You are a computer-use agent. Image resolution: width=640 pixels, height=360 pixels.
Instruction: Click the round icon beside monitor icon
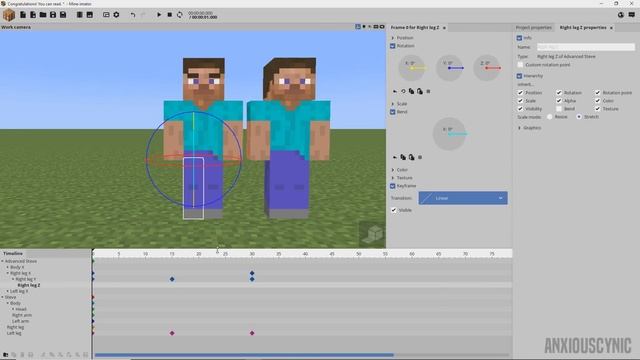tap(620, 15)
